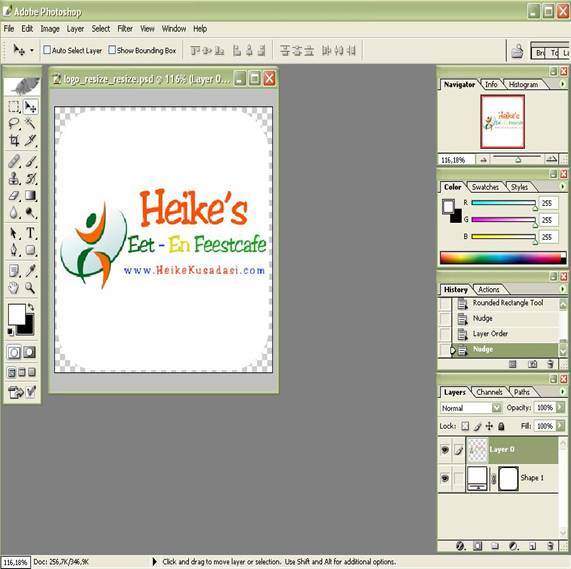Select the Clone Stamp tool
The image size is (571, 569).
(x=14, y=178)
